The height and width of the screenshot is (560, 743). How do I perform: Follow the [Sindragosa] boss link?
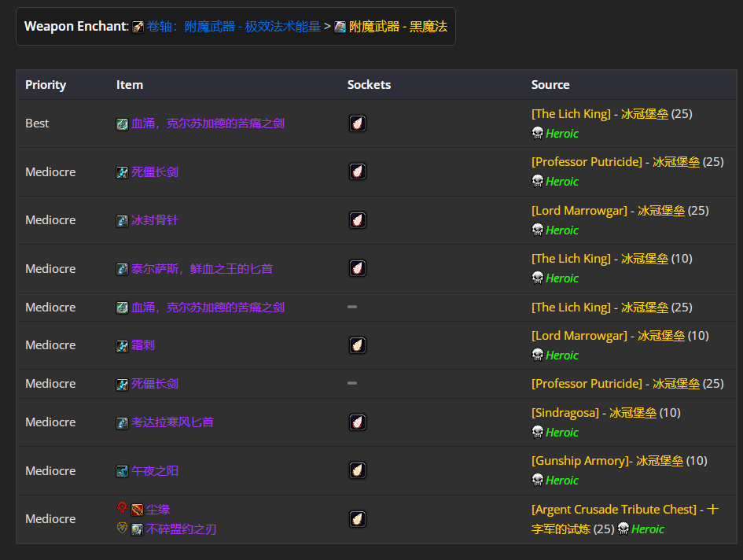click(565, 412)
